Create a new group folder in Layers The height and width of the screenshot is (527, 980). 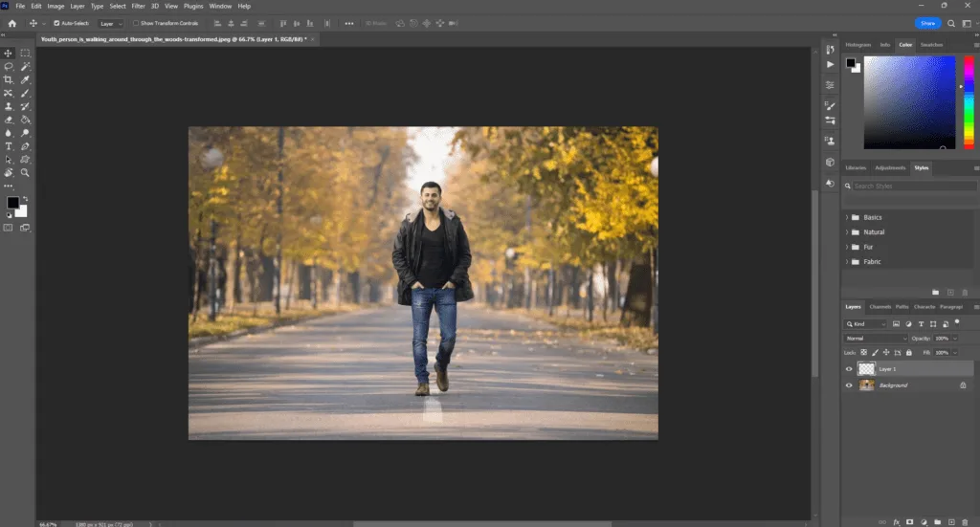click(938, 522)
